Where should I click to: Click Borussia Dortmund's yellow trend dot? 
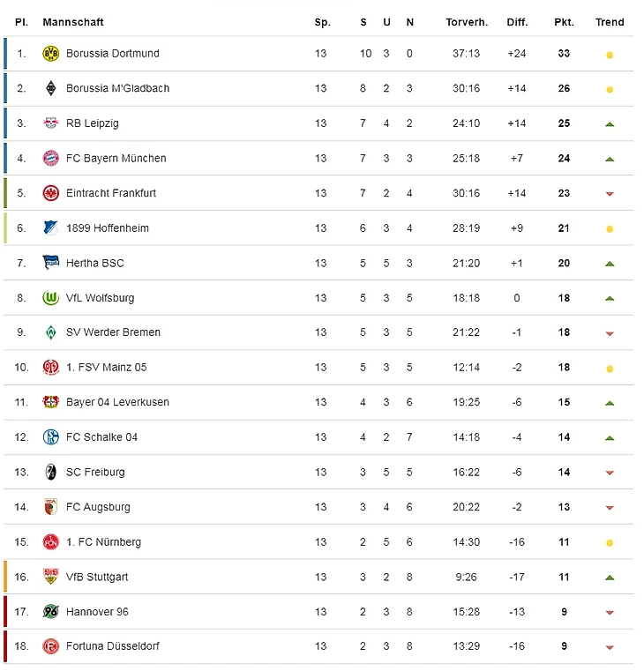click(609, 55)
